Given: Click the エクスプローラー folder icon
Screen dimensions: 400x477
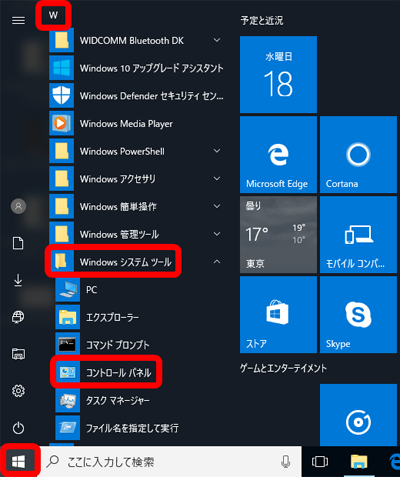Looking at the screenshot, I should point(68,317).
